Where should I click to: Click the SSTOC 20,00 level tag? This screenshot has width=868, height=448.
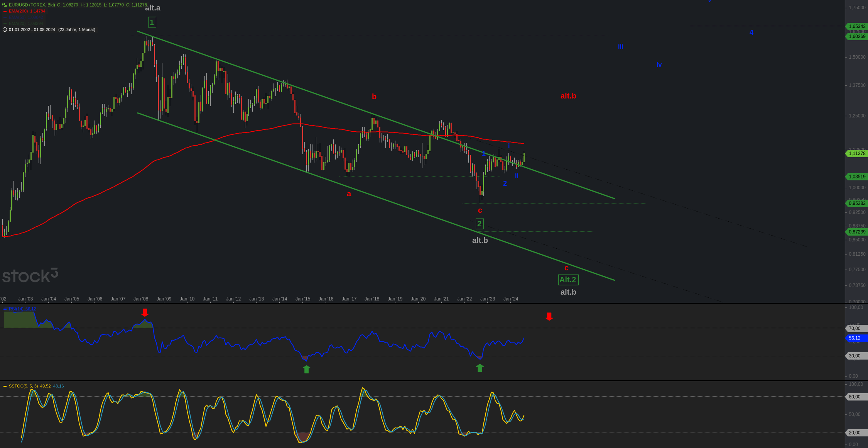856,433
